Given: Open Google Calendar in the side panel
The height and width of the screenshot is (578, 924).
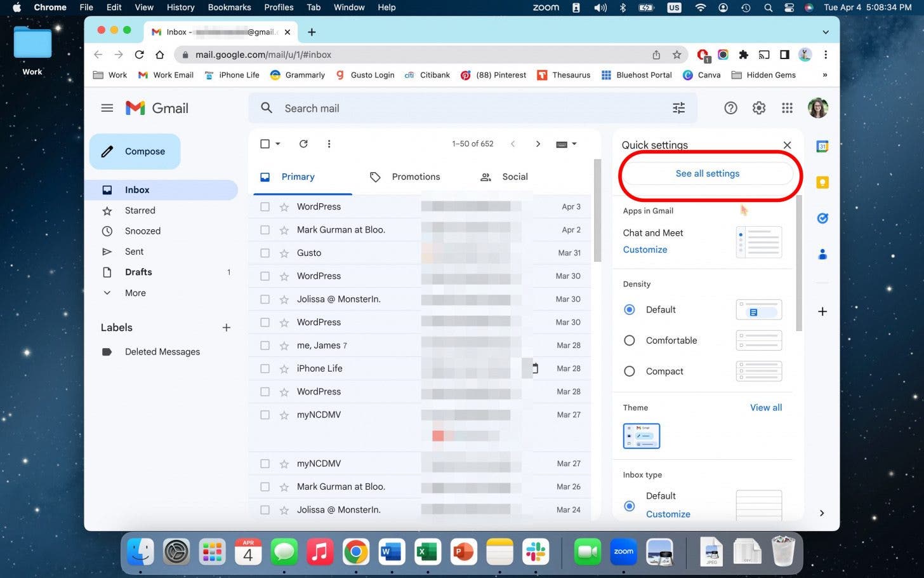Looking at the screenshot, I should (822, 146).
